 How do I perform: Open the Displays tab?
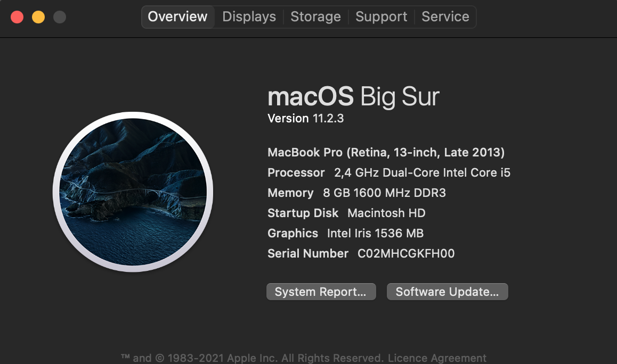(x=249, y=16)
